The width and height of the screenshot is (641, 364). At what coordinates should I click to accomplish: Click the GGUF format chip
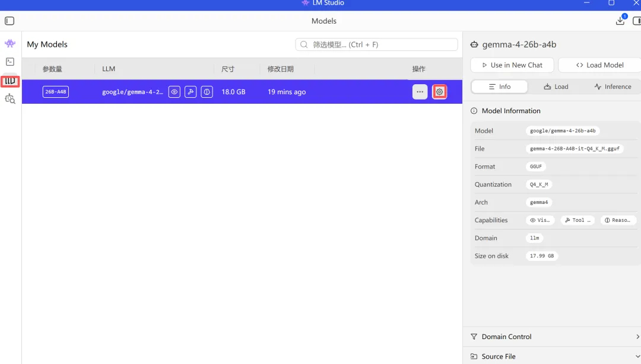pos(536,167)
